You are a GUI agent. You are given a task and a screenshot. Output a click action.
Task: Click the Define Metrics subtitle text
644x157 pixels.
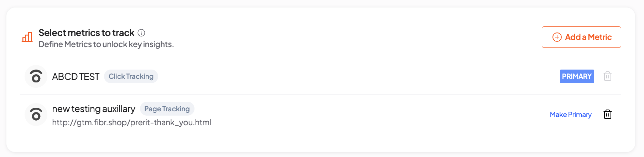click(106, 44)
